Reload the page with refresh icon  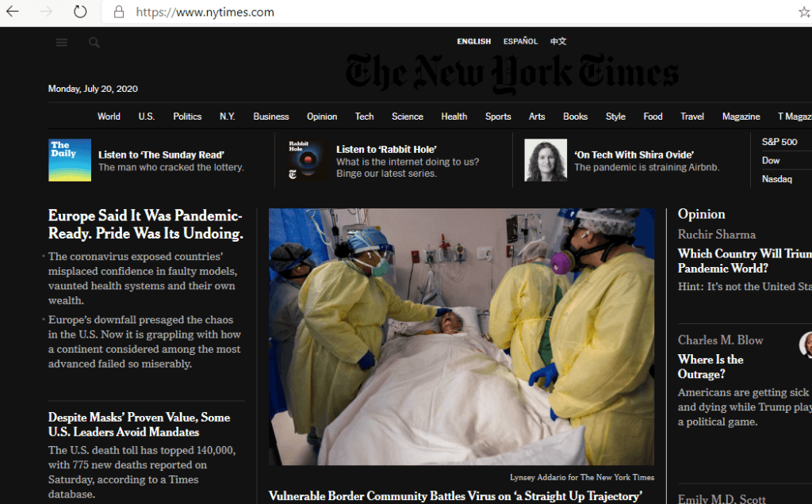(80, 11)
